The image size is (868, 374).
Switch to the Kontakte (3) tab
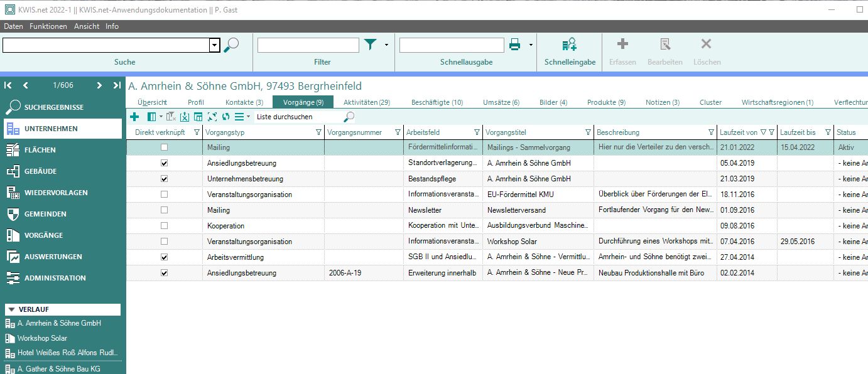pos(244,102)
